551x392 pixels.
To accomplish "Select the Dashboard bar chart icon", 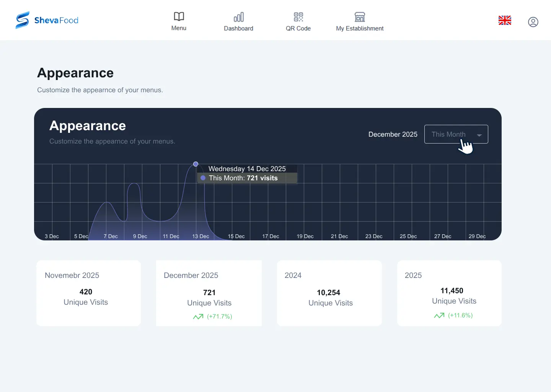I will click(238, 17).
